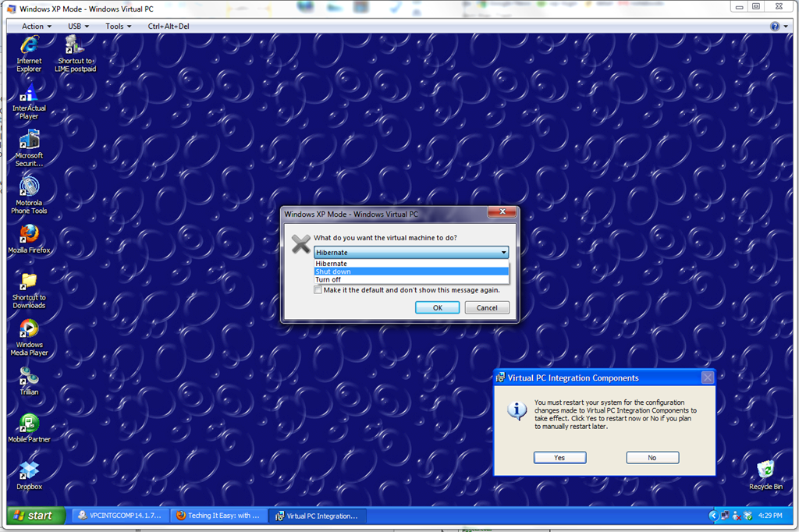Open the USB menu
This screenshot has width=799, height=532.
79,27
